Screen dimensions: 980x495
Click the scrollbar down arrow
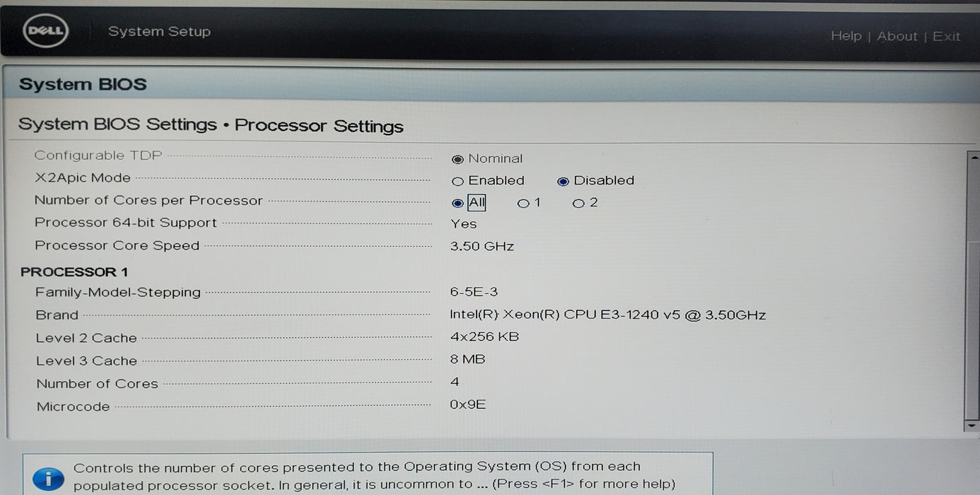[973, 425]
